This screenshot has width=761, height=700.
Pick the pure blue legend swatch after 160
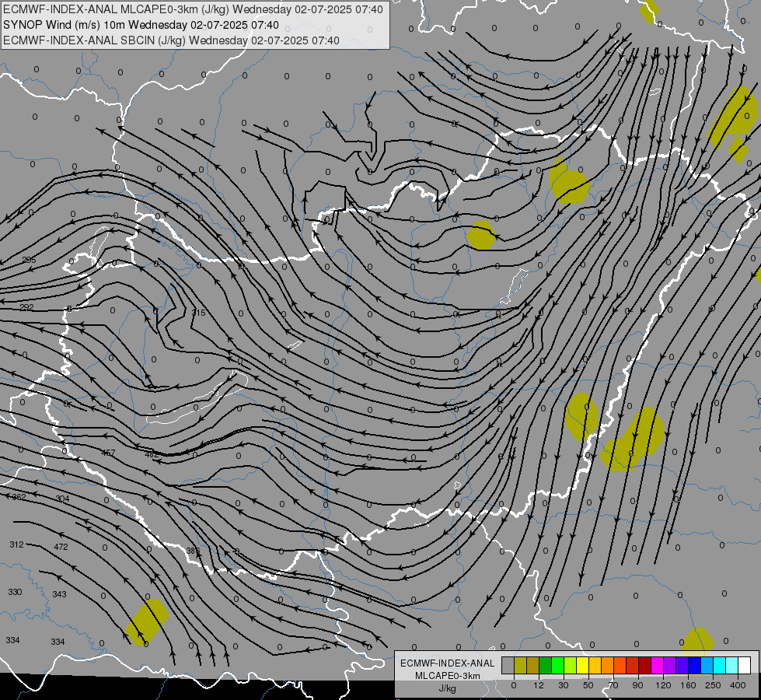[695, 665]
